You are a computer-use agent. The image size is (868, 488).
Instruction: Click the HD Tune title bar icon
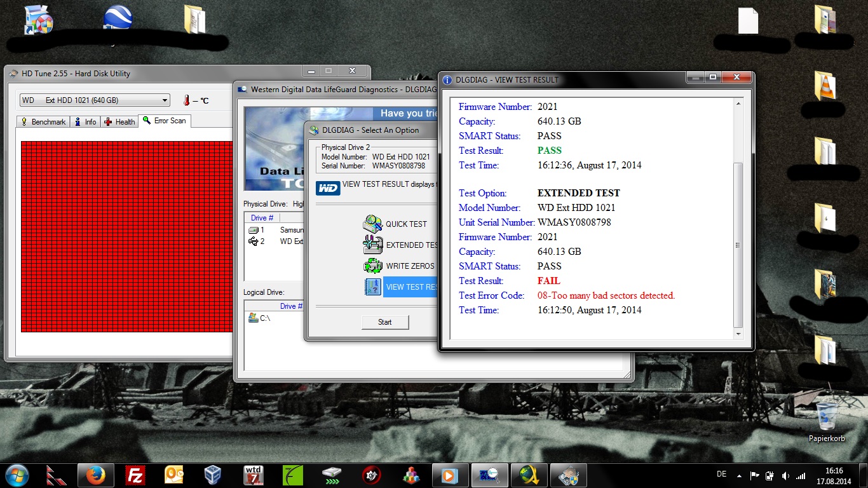[13, 74]
